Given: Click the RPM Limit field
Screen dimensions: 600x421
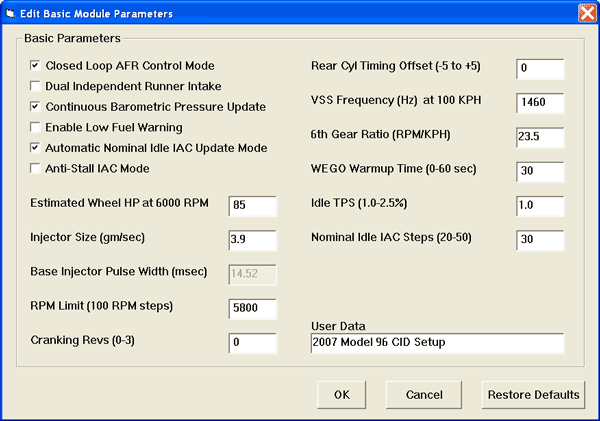Looking at the screenshot, I should 252,309.
